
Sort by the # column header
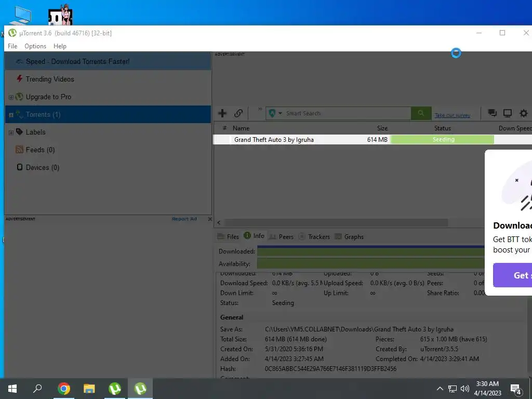coord(224,128)
